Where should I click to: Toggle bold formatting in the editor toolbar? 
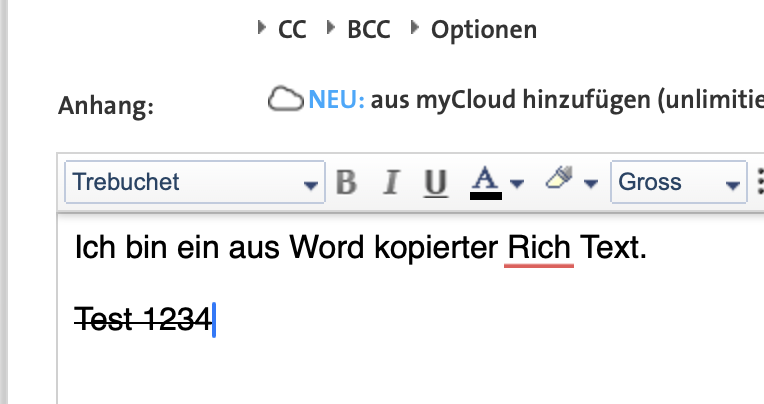347,183
